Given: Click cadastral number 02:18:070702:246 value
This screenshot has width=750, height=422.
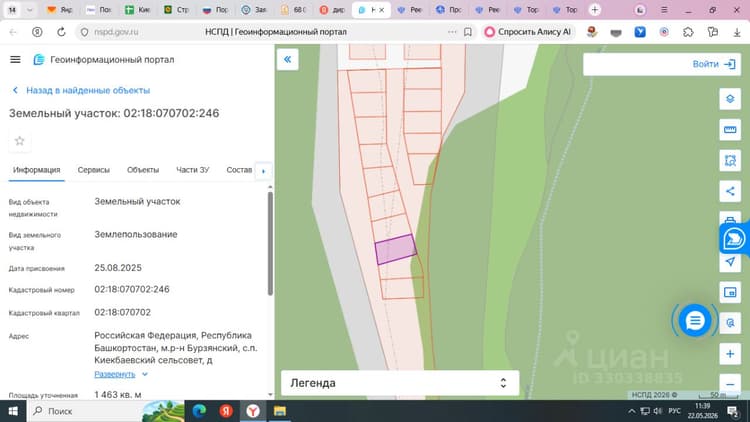Looking at the screenshot, I should coord(132,289).
